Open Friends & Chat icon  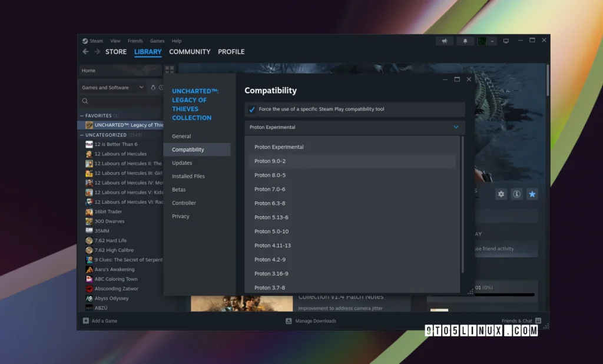click(538, 320)
